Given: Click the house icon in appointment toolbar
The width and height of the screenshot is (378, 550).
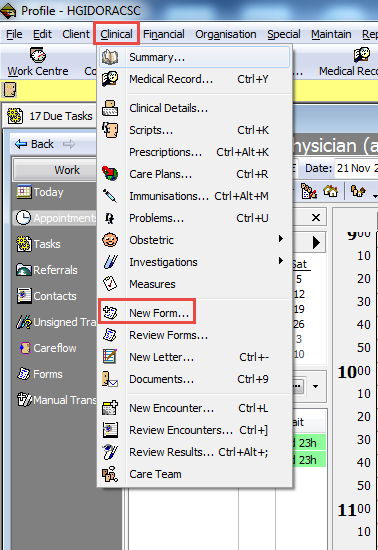Looking at the screenshot, I should pos(331,191).
